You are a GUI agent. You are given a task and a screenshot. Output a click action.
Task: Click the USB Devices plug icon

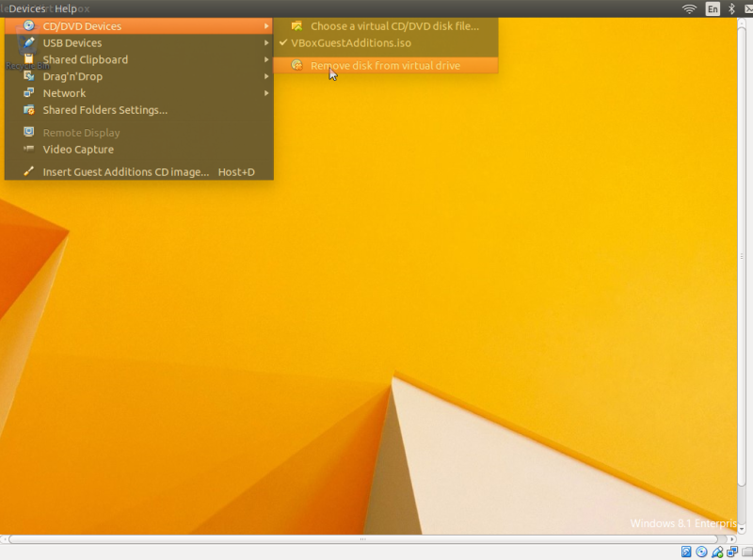pyautogui.click(x=29, y=42)
